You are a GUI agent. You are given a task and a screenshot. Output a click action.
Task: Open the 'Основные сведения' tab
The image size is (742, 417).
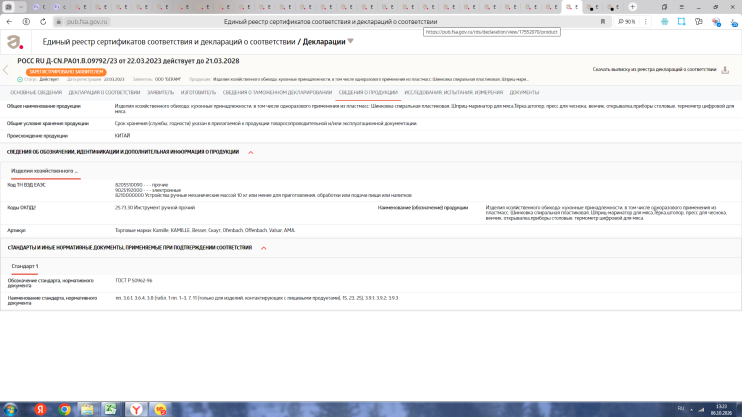point(36,93)
